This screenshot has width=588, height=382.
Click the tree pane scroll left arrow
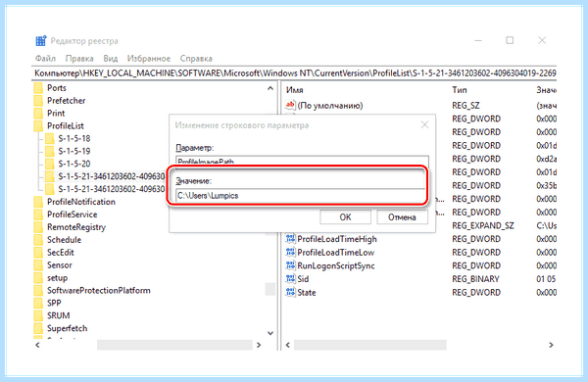tap(37, 345)
